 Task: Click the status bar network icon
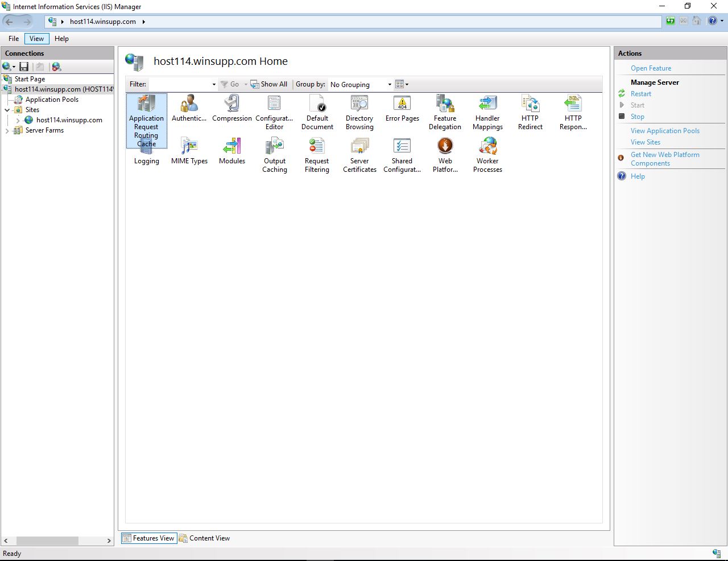717,553
